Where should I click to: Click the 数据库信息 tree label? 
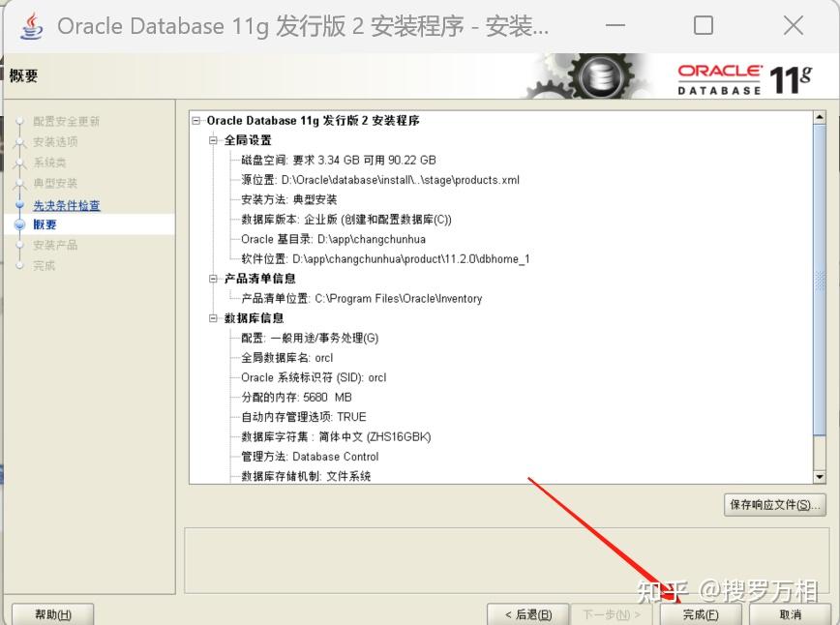[x=254, y=318]
